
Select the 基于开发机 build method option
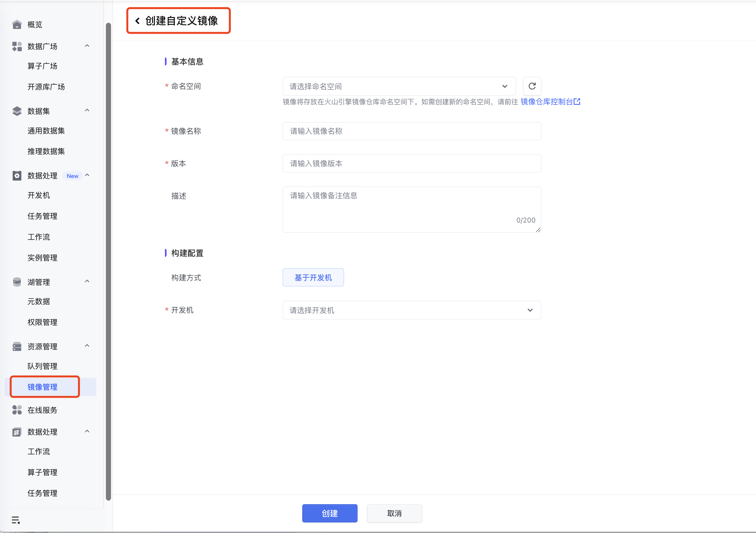[x=313, y=277]
